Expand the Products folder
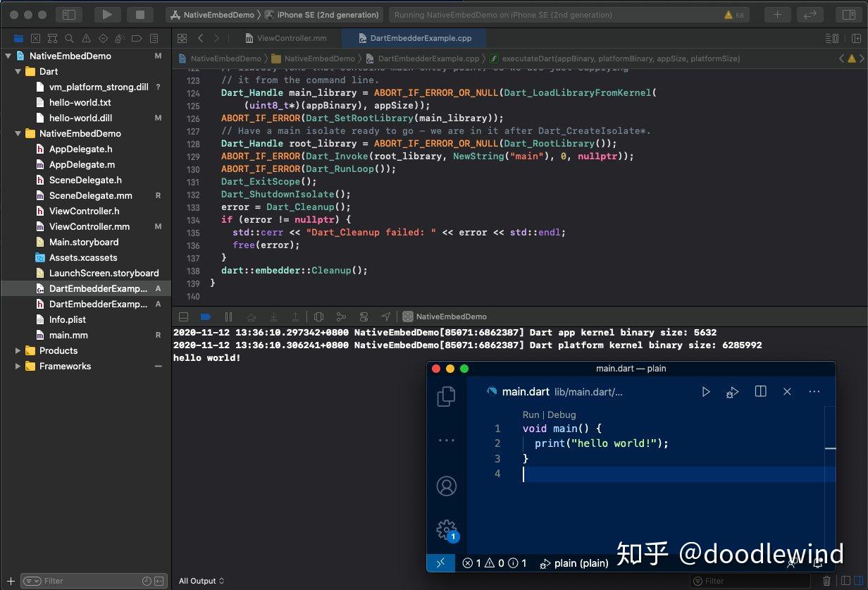868x590 pixels. [x=18, y=350]
